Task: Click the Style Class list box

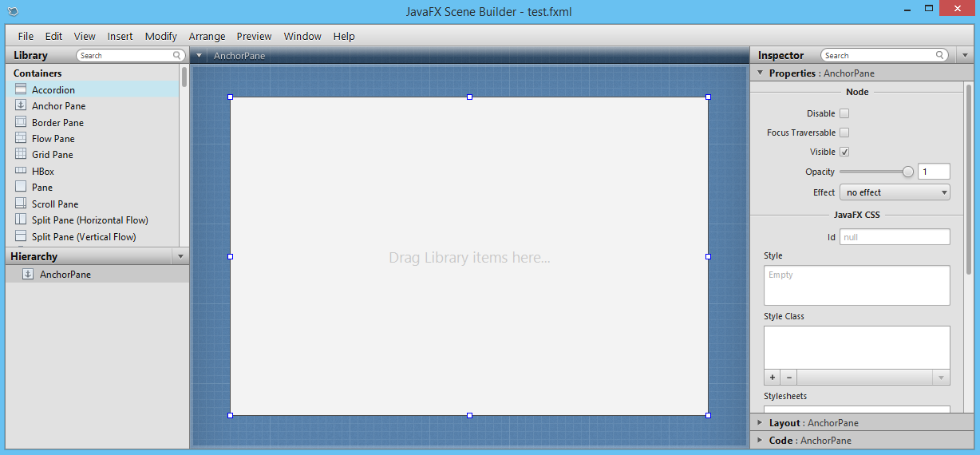Action: click(x=857, y=348)
